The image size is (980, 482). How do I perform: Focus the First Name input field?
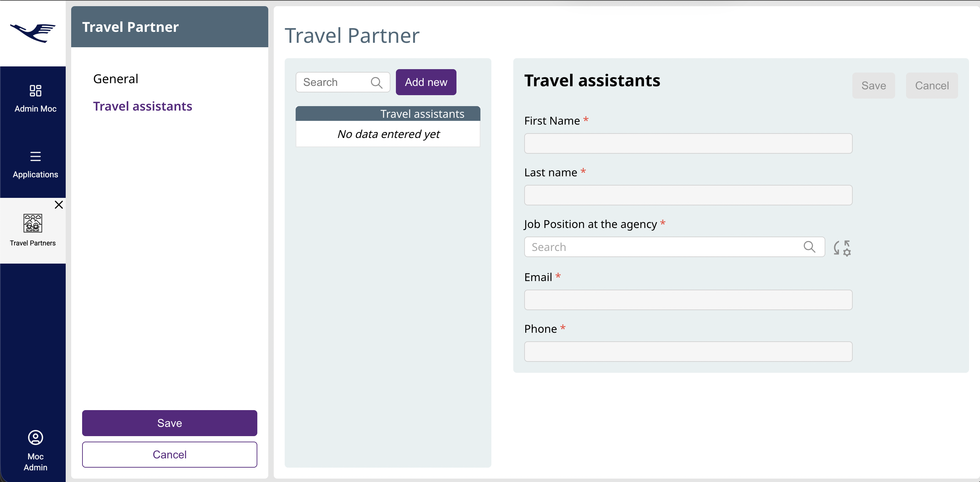(688, 143)
